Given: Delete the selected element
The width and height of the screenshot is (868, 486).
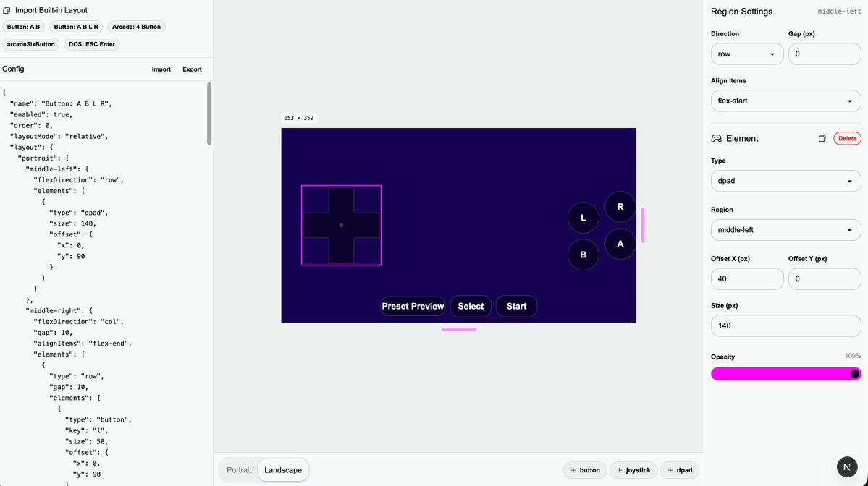Looking at the screenshot, I should 847,139.
